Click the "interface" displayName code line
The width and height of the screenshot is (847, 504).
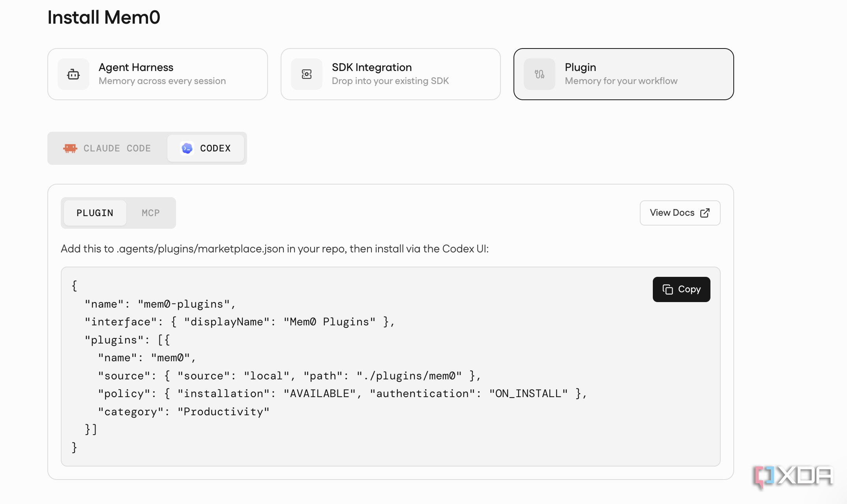tap(240, 322)
